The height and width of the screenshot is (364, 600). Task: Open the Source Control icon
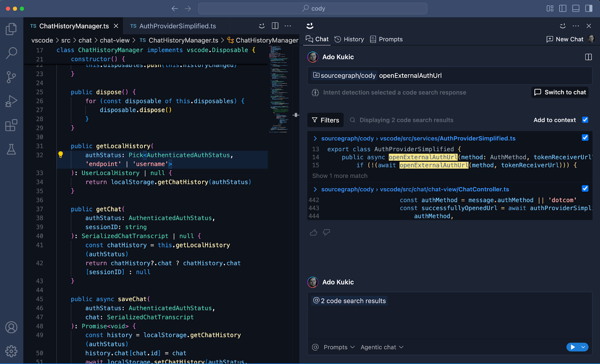pyautogui.click(x=11, y=77)
